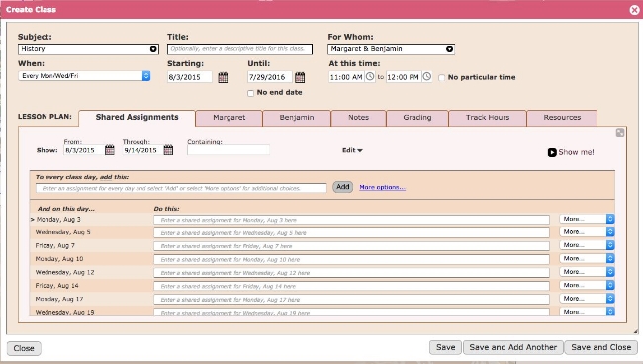Click the Show From date field
This screenshot has width=643, height=364.
pos(84,150)
